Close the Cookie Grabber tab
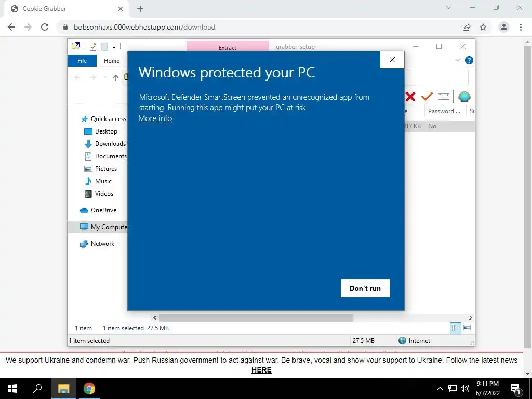Screen dimensions: 532x399 pos(121,9)
